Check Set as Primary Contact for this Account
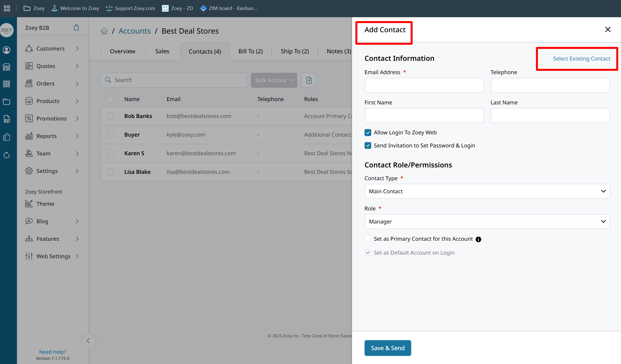Image resolution: width=621 pixels, height=364 pixels. 368,239
